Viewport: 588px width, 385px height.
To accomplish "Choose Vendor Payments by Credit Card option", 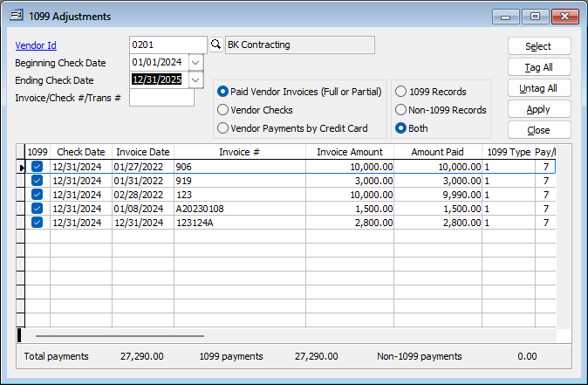I will click(223, 128).
